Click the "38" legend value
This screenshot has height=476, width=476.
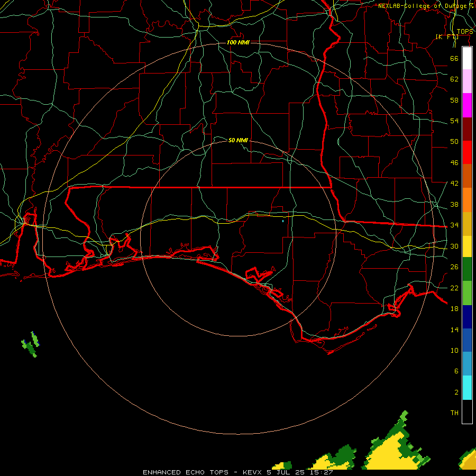[x=454, y=204]
